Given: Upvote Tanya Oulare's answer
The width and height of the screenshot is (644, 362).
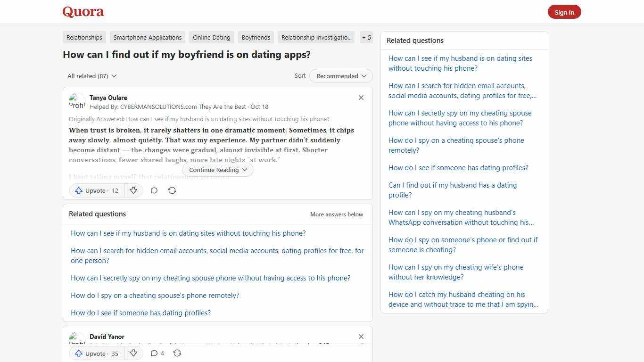Looking at the screenshot, I should 96,190.
